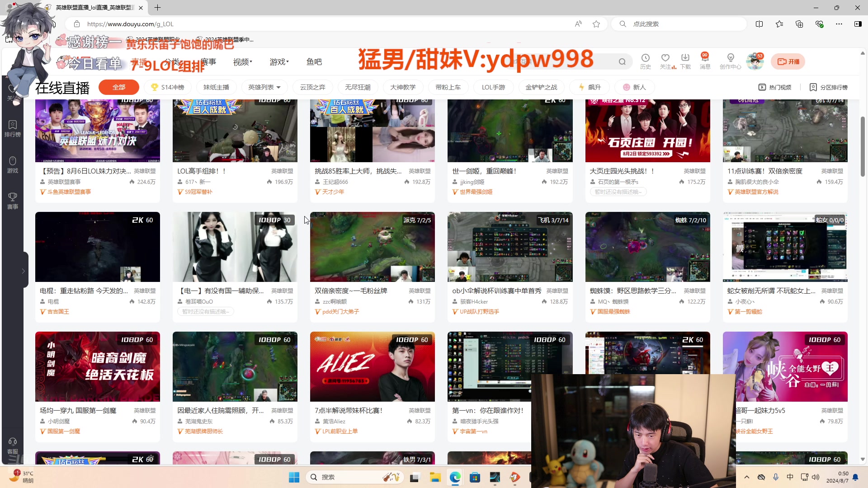868x488 pixels.
Task: Open the 鱼吧 navigation item
Action: click(x=314, y=62)
